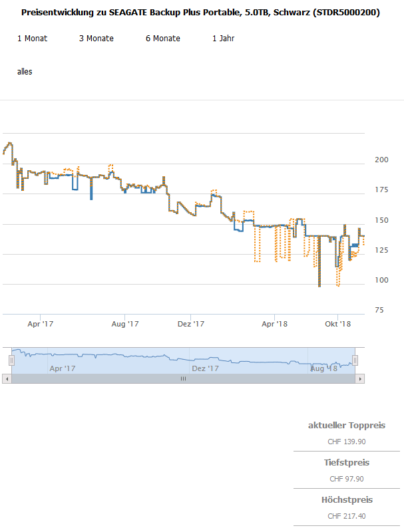Show the 6 Monate price history
The height and width of the screenshot is (532, 404).
(162, 39)
